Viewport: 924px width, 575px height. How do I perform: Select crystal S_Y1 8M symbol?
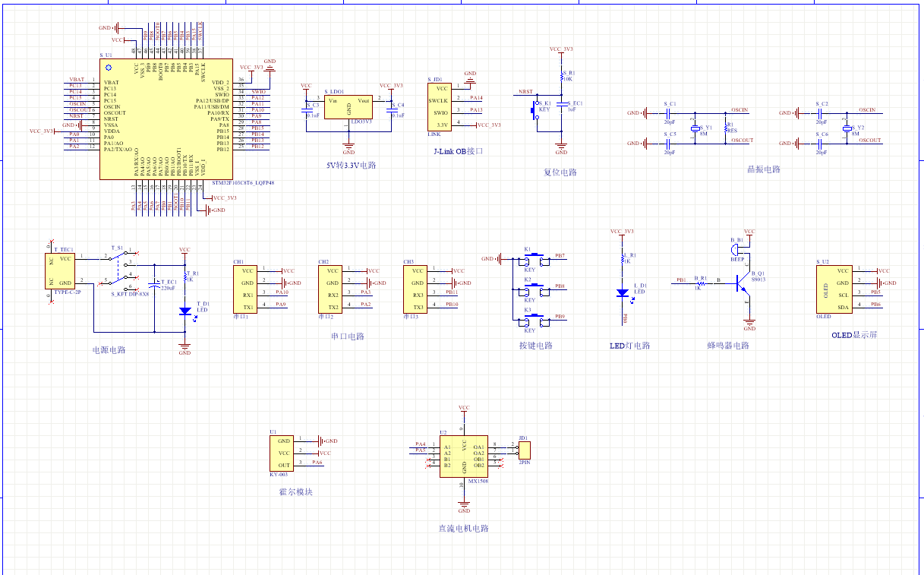coord(695,128)
